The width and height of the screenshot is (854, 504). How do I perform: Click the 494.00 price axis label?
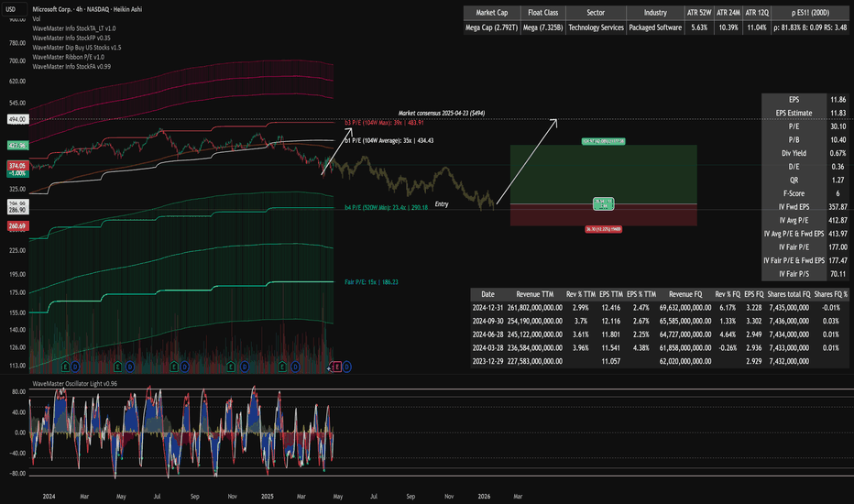pyautogui.click(x=17, y=119)
